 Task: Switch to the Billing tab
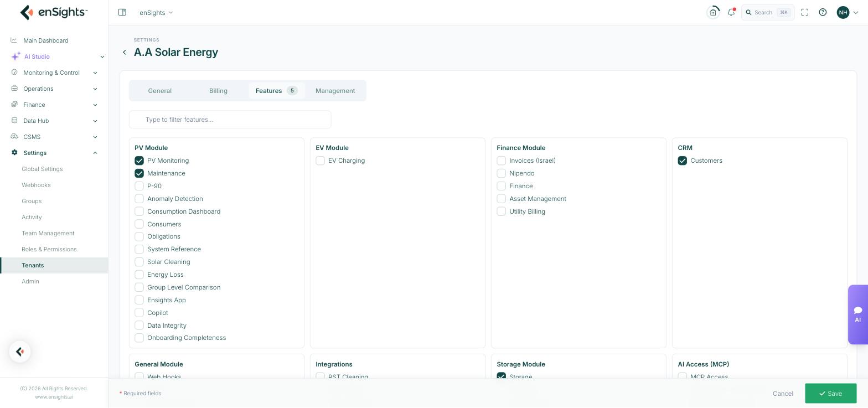coord(218,90)
